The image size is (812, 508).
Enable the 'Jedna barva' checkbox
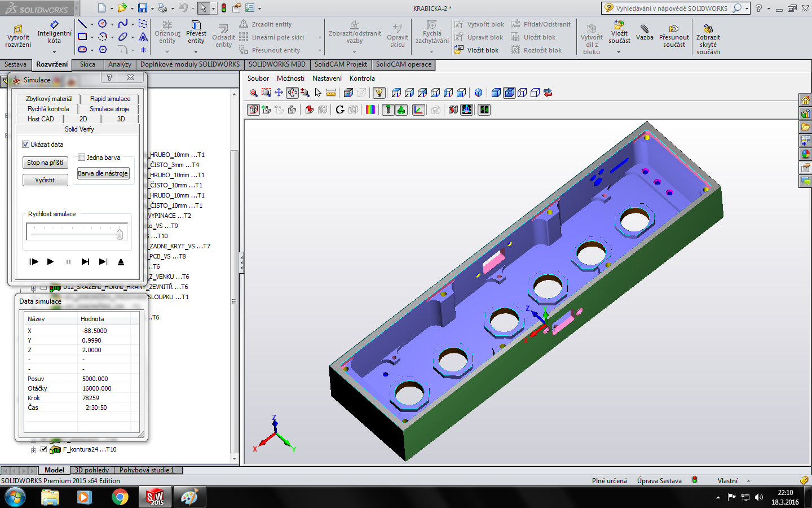pos(82,157)
